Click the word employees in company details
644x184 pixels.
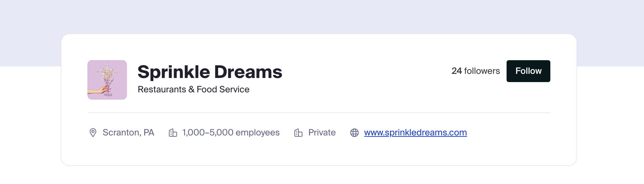point(258,133)
